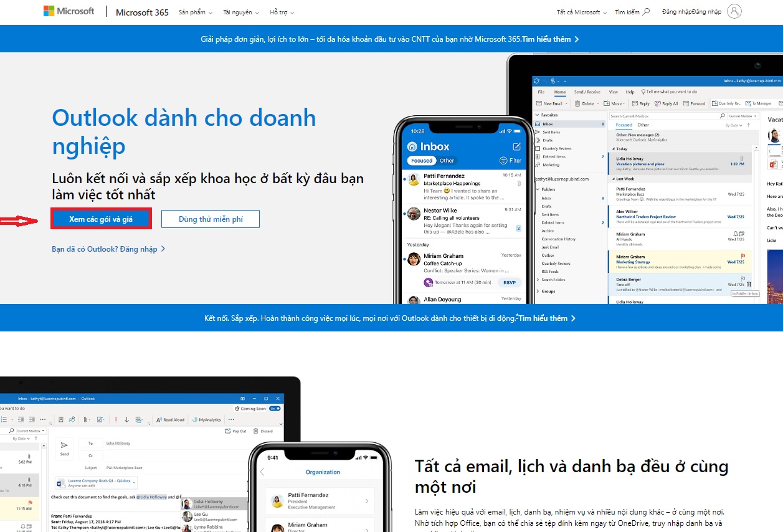Toggle Coming Soon switch in lower Outlook image
The height and width of the screenshot is (532, 783).
tap(274, 409)
